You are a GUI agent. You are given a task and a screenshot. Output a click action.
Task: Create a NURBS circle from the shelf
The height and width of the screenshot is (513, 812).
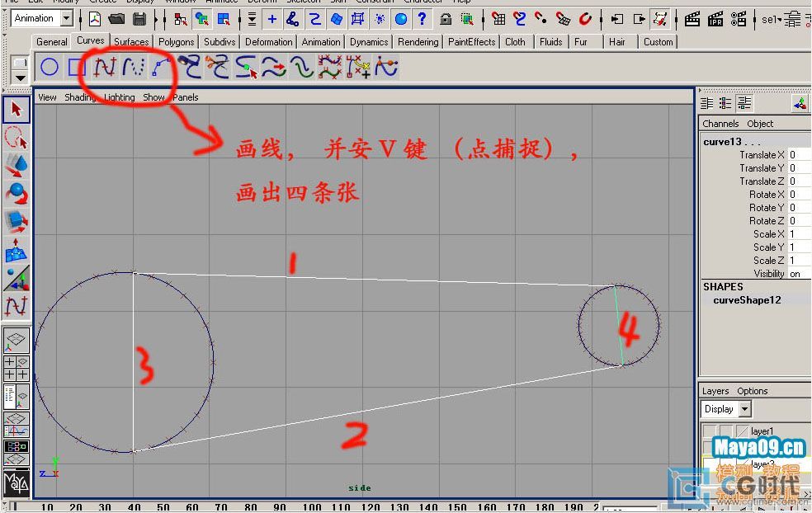(50, 68)
